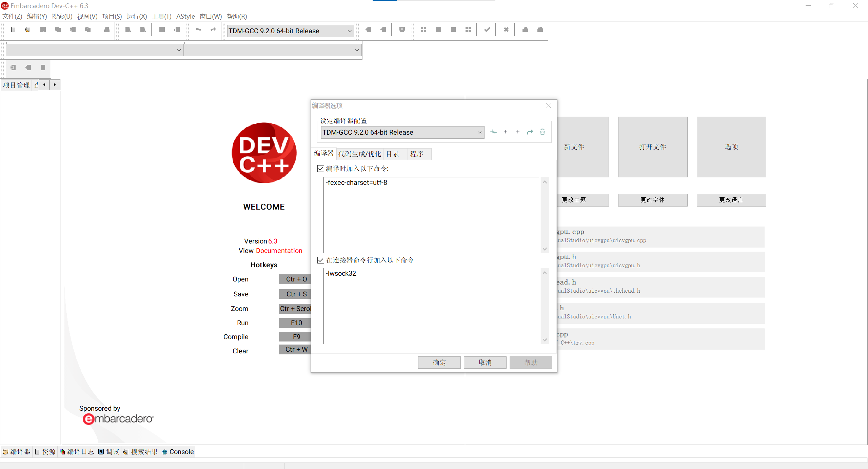Click the 确定 button
The width and height of the screenshot is (868, 469).
tap(439, 363)
